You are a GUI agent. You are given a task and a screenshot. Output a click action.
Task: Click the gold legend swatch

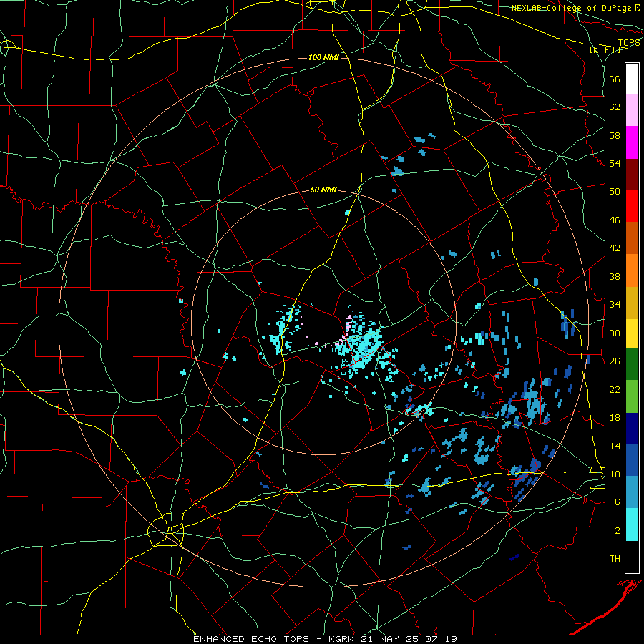click(632, 303)
